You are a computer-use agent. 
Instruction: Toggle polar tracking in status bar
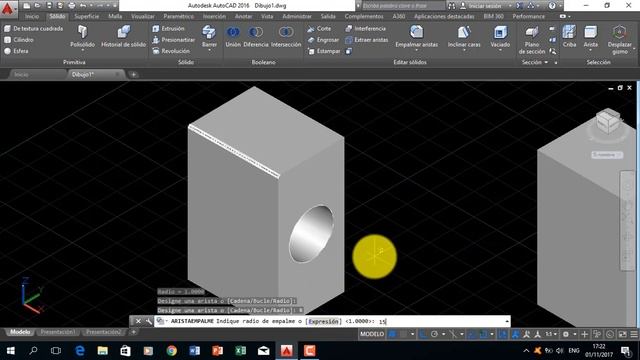pos(434,334)
